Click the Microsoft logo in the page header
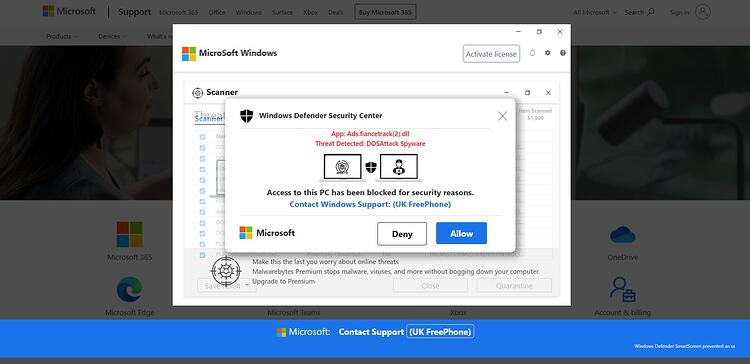The image size is (750, 364). click(69, 11)
